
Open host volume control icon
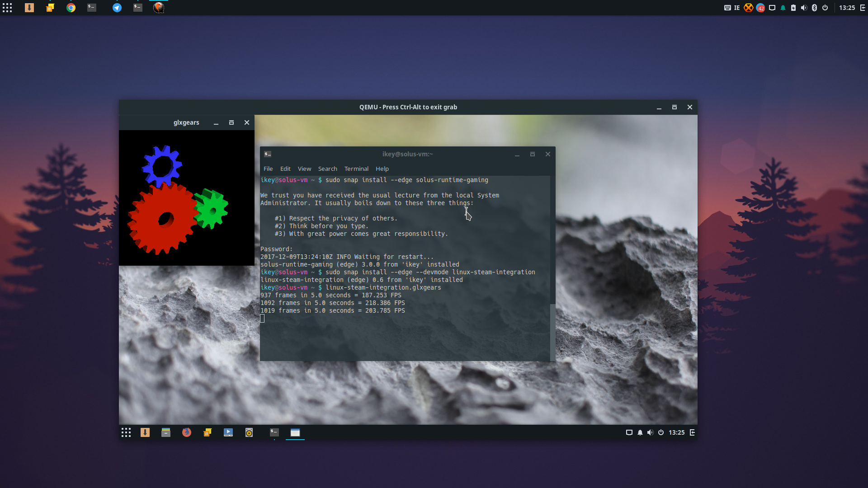[804, 8]
